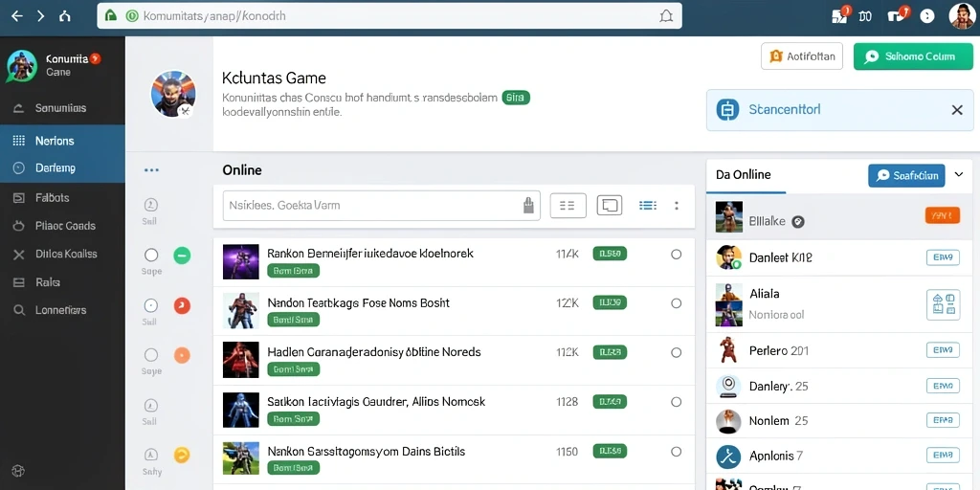
Task: Click the bell icon in address bar
Action: coord(666,16)
